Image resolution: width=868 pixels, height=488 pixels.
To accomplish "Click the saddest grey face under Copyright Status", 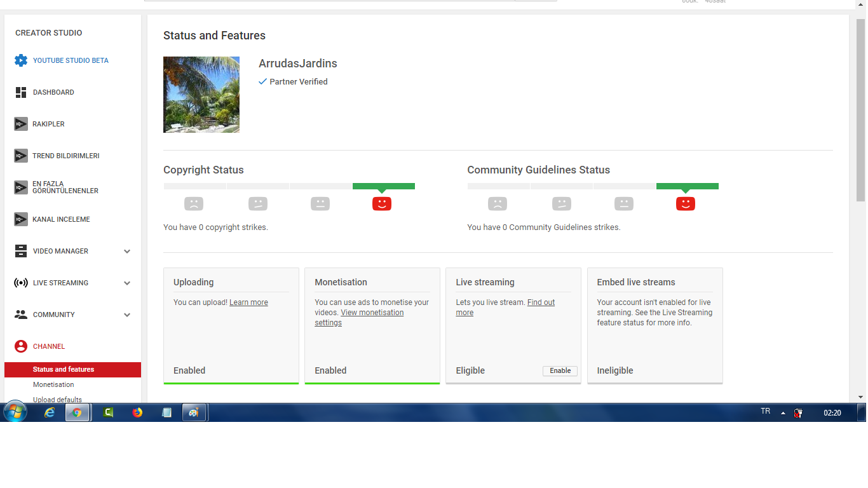I will (194, 204).
